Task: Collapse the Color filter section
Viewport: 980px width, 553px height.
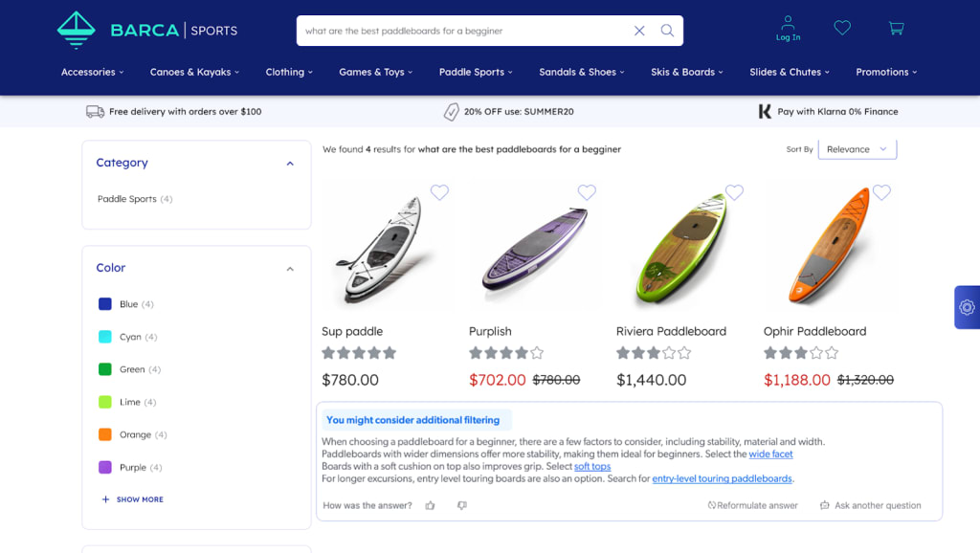Action: 290,269
